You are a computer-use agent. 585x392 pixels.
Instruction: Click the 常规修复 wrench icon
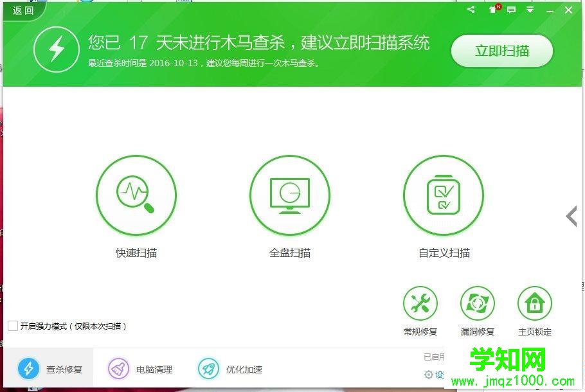coord(420,302)
